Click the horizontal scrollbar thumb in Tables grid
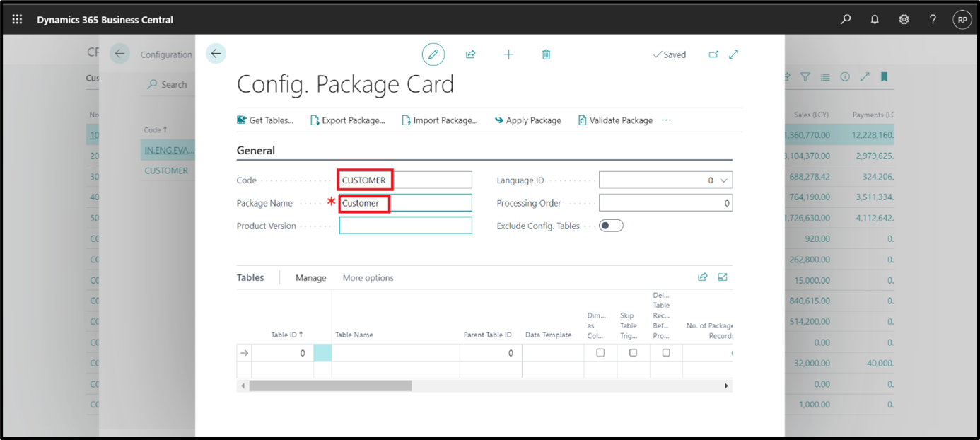The width and height of the screenshot is (980, 440). 330,386
